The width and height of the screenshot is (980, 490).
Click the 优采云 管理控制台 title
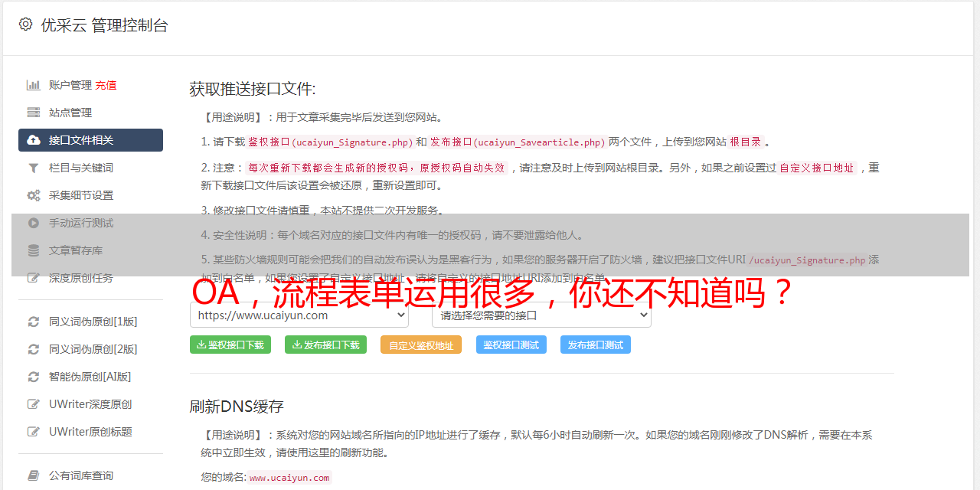coord(104,25)
